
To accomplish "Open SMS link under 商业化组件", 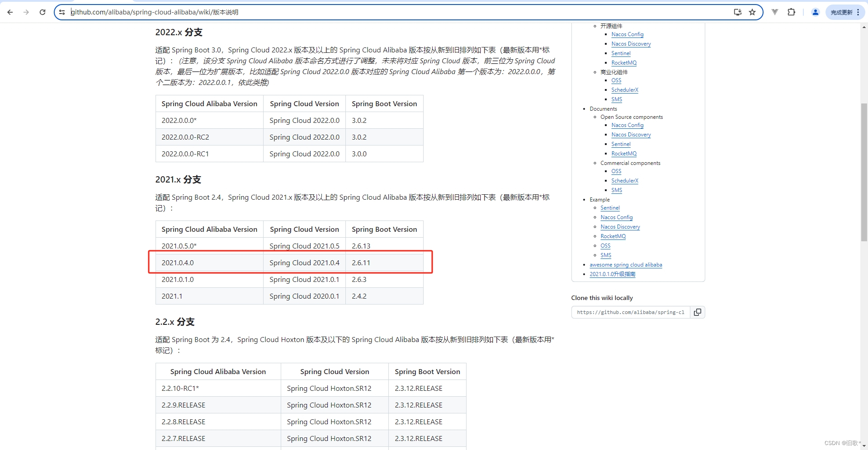I will tap(616, 99).
